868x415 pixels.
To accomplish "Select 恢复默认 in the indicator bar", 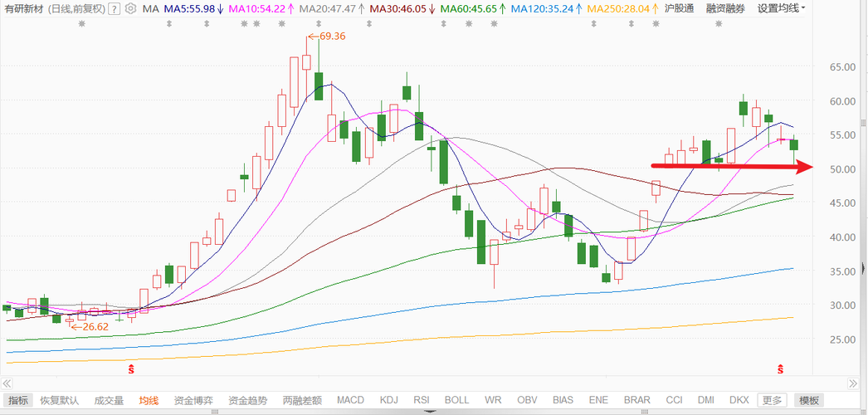I will 60,400.
